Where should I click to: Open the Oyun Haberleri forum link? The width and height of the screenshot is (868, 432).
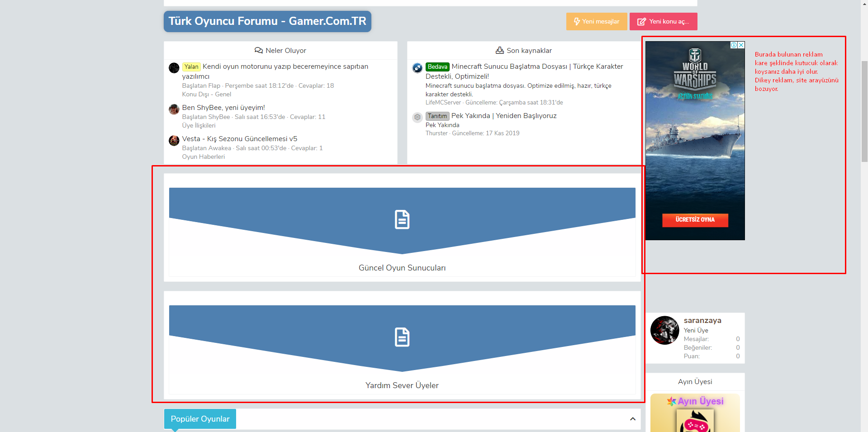204,157
